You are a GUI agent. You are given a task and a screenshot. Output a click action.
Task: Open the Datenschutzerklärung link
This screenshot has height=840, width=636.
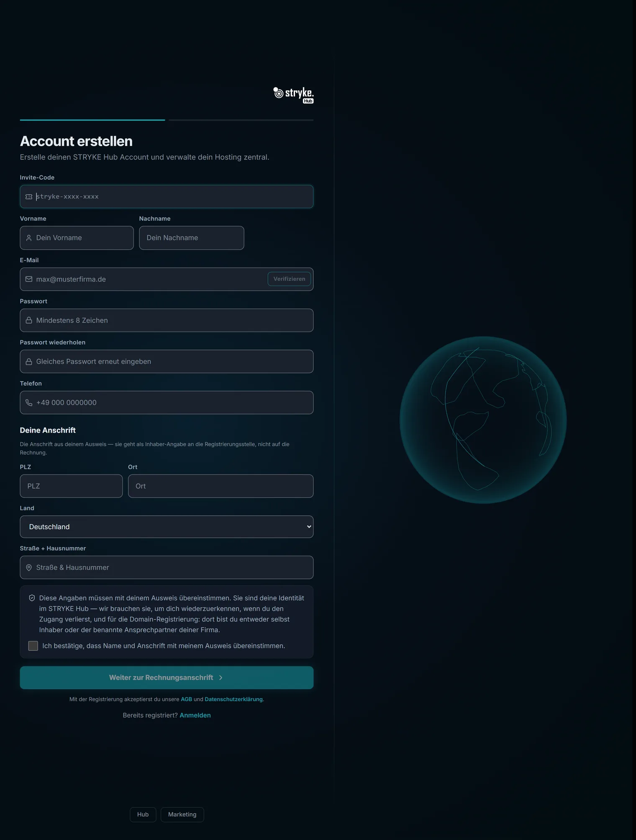233,699
